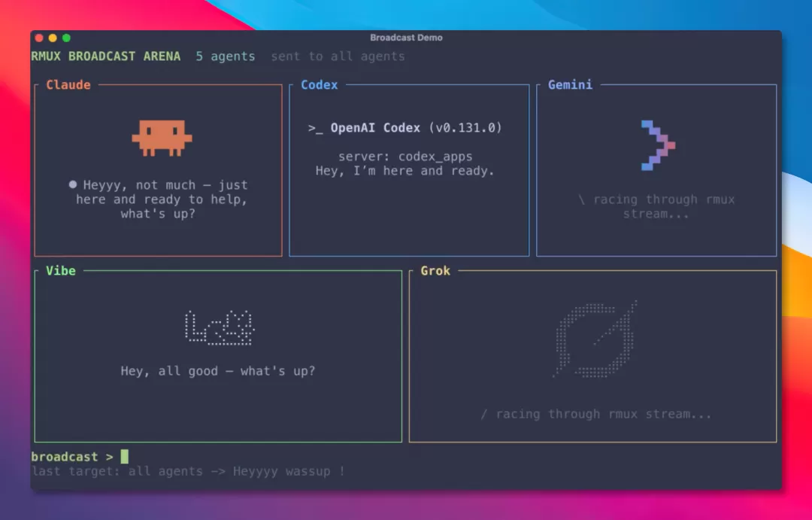Click the '5 agents' count label
The image size is (812, 520).
coord(226,56)
